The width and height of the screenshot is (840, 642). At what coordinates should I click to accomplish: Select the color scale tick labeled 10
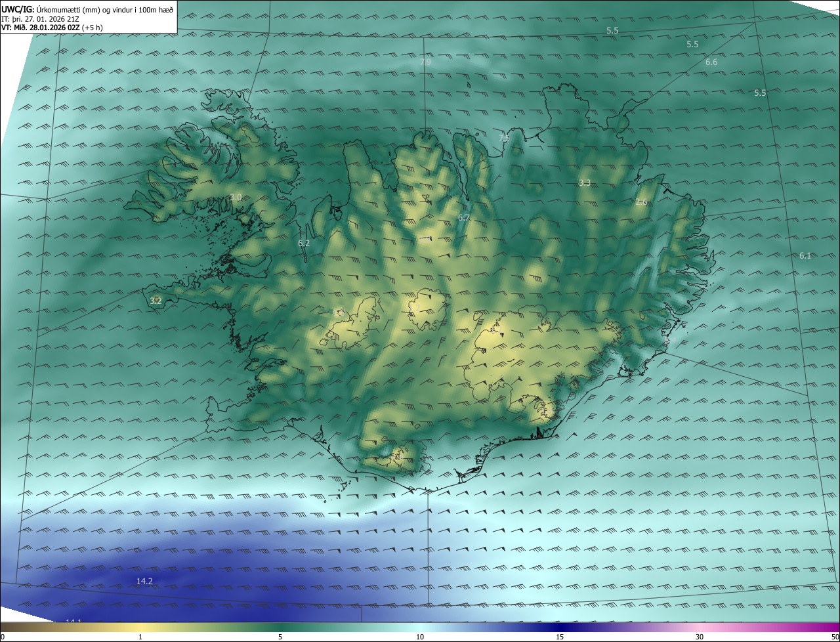pos(420,637)
